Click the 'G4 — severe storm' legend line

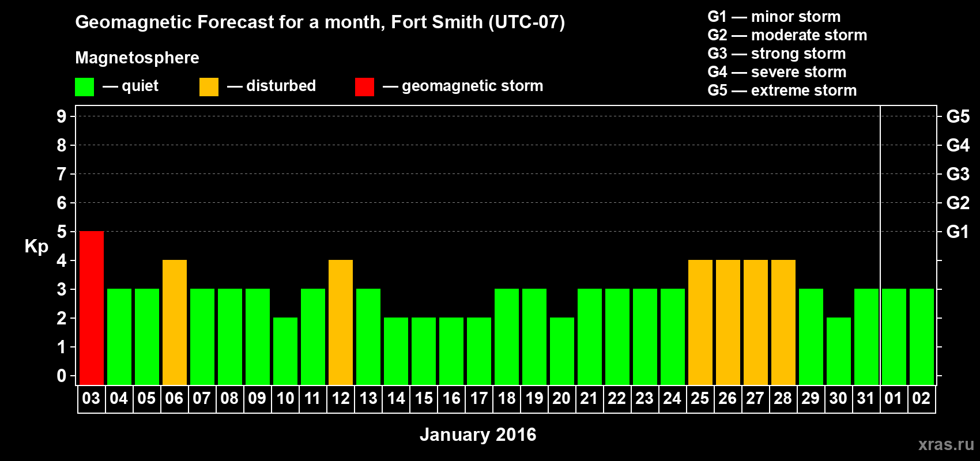coord(777,72)
